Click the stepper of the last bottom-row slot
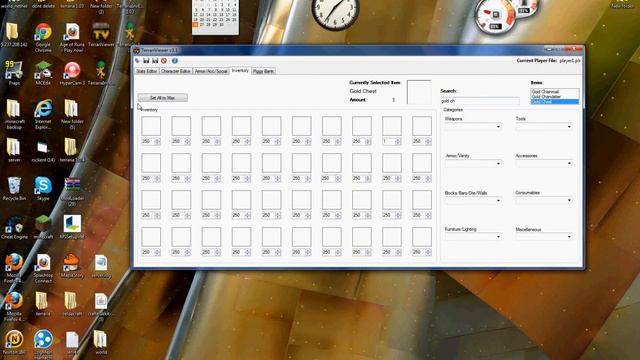Screen dimensions: 640x360 pos(428,253)
